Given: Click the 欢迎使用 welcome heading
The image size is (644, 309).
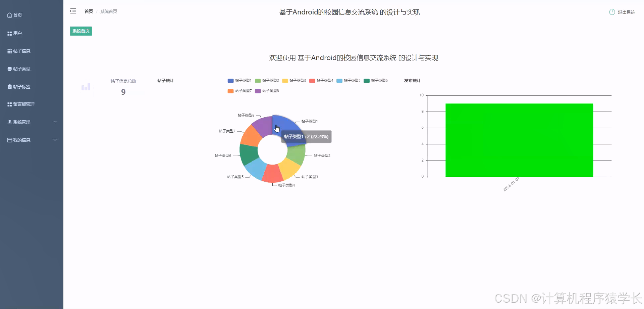Looking at the screenshot, I should tap(354, 58).
